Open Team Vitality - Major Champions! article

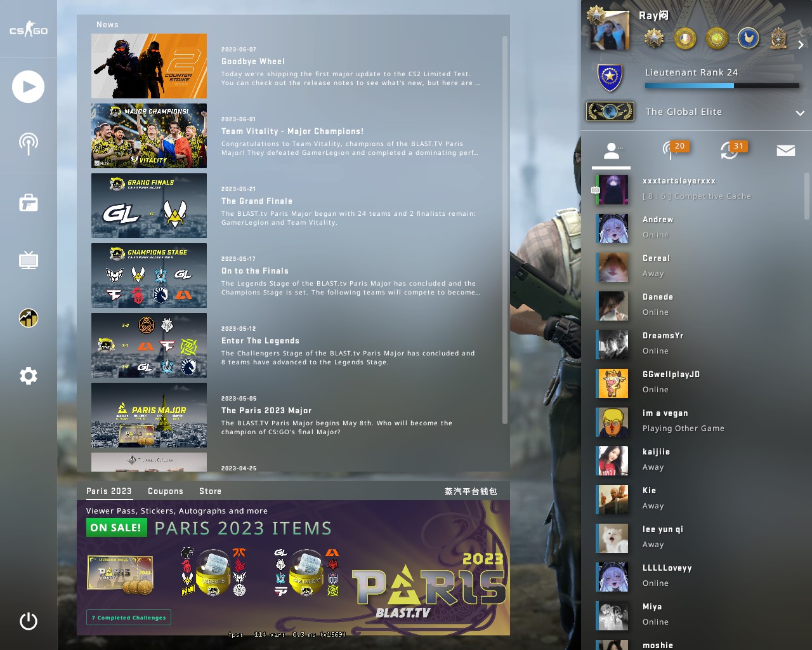pos(292,131)
